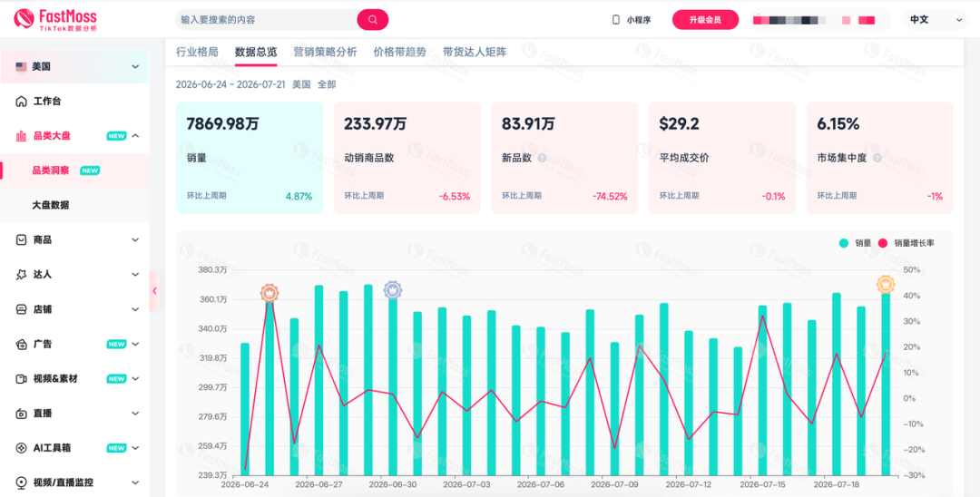The width and height of the screenshot is (980, 497).
Task: Click the blue crown badge on chart
Action: 393,289
